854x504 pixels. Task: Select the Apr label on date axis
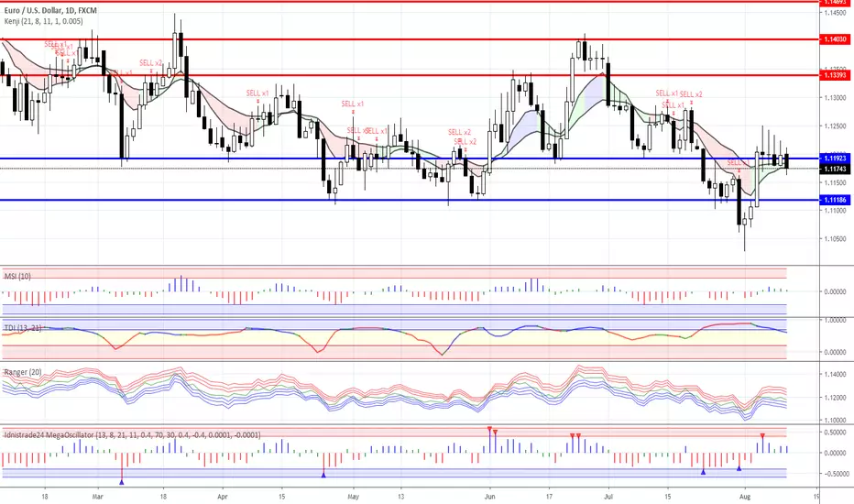[x=222, y=497]
